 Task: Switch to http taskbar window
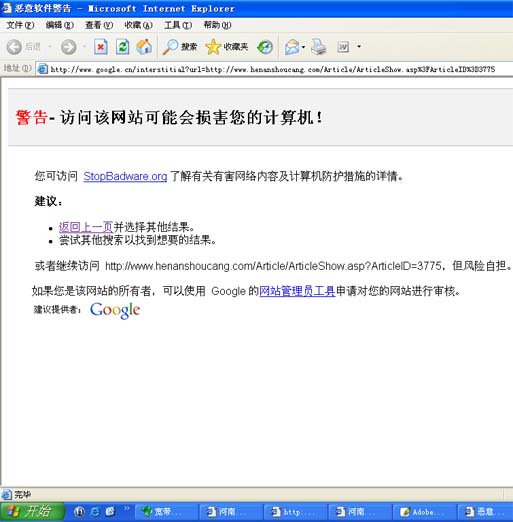(x=295, y=512)
